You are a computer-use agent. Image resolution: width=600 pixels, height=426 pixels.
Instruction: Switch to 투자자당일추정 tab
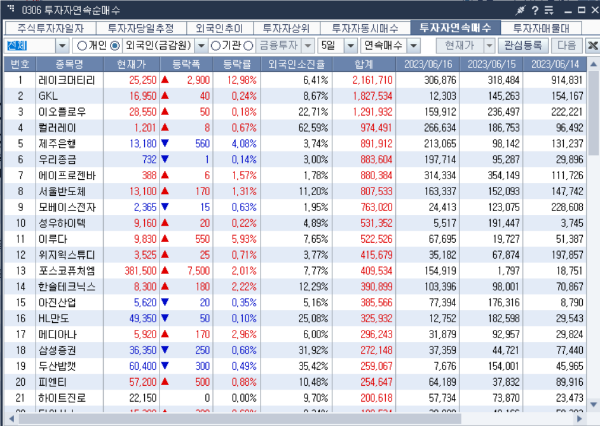tap(141, 28)
